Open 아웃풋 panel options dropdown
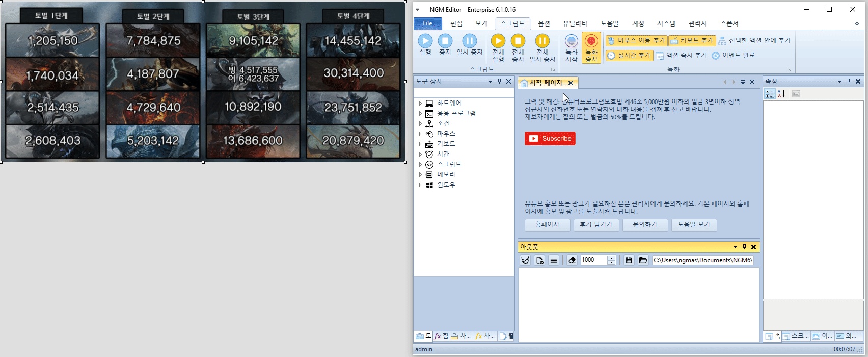 coord(735,247)
